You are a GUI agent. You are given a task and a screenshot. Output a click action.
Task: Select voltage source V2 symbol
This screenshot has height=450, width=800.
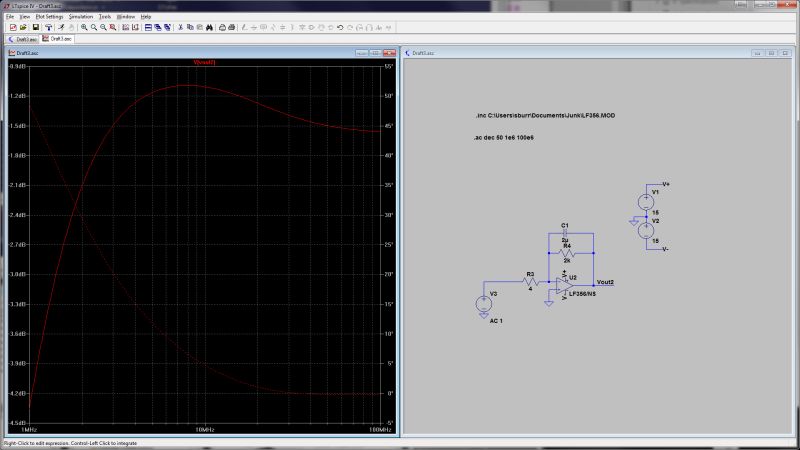click(646, 231)
